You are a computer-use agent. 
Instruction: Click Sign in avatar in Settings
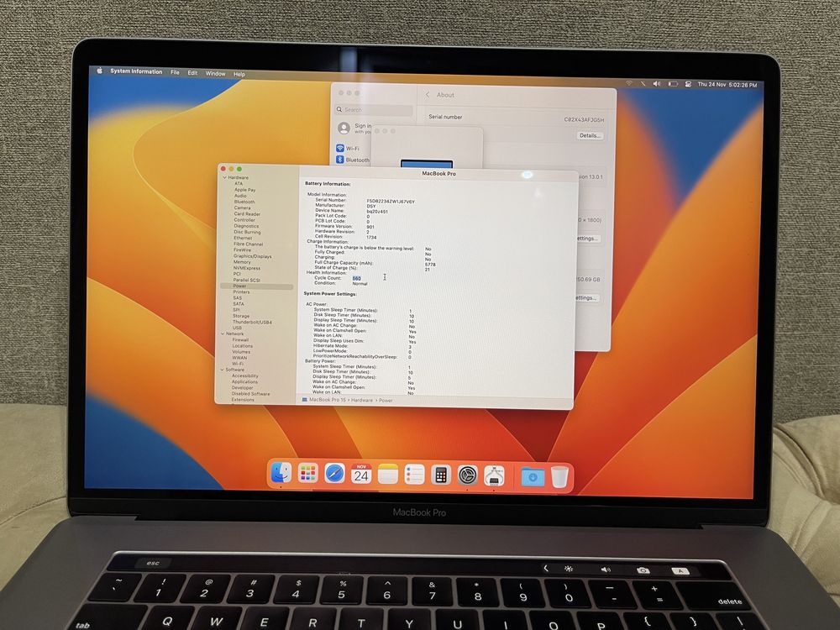pyautogui.click(x=344, y=128)
